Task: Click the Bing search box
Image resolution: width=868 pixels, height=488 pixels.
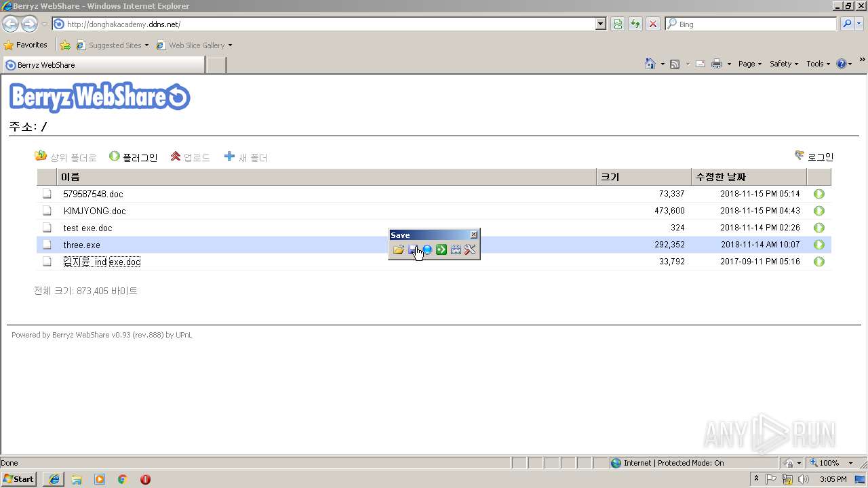Action: pos(751,24)
